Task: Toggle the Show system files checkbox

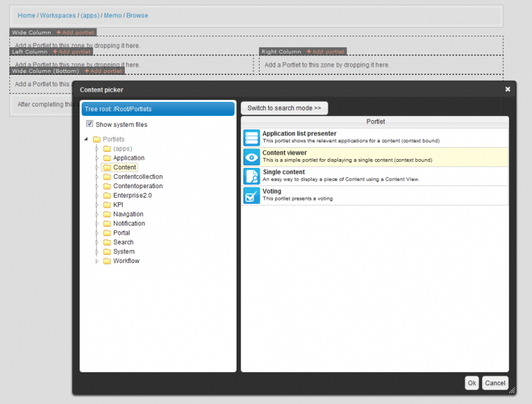Action: (x=90, y=123)
